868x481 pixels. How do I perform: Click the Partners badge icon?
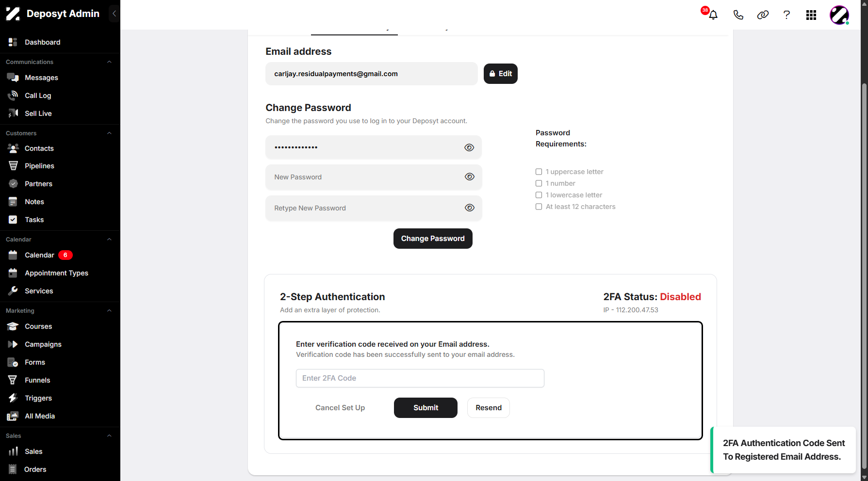pyautogui.click(x=13, y=184)
